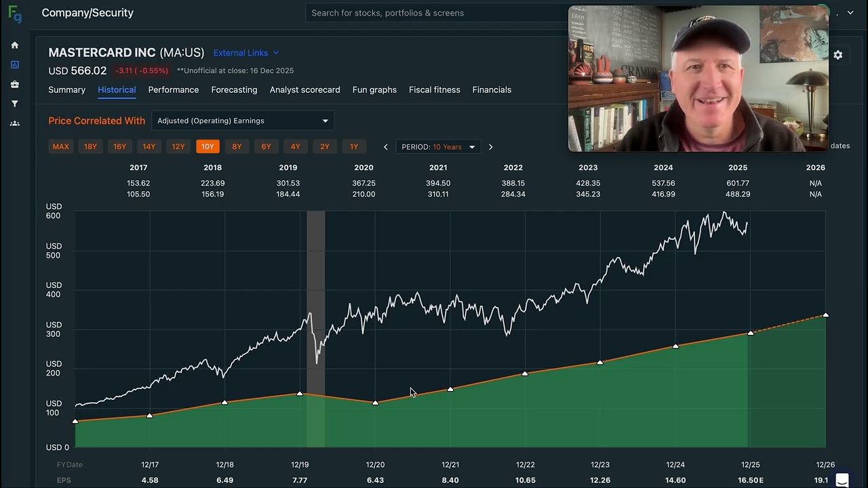Open the briefcase portfolio icon in sidebar
The height and width of the screenshot is (488, 868).
click(x=15, y=85)
